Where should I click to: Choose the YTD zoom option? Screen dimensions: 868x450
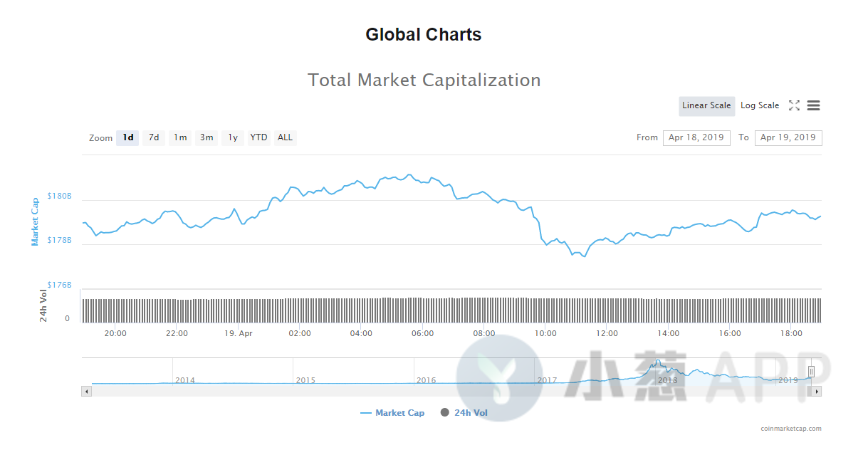tap(258, 137)
